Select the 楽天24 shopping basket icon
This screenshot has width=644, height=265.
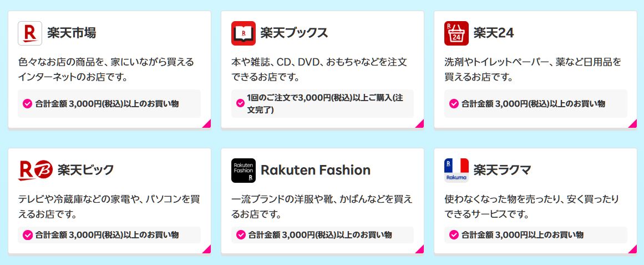(457, 33)
